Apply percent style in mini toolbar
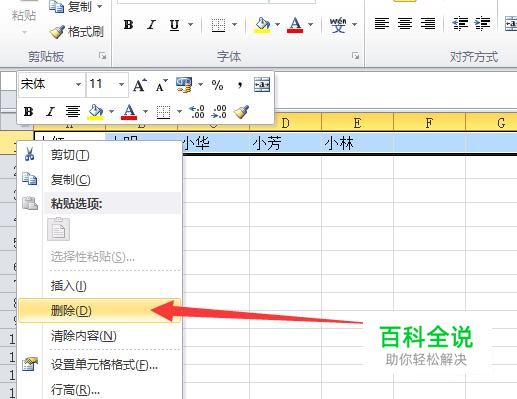 pos(217,85)
